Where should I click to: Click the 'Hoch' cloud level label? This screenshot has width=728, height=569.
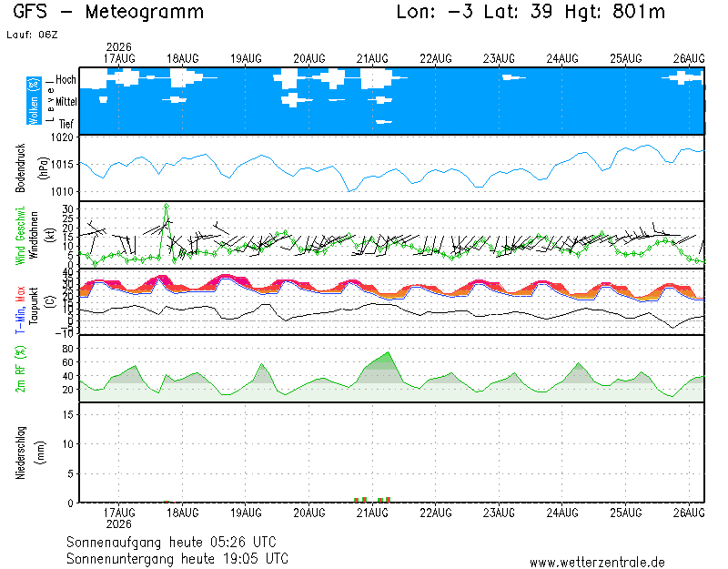pos(66,80)
